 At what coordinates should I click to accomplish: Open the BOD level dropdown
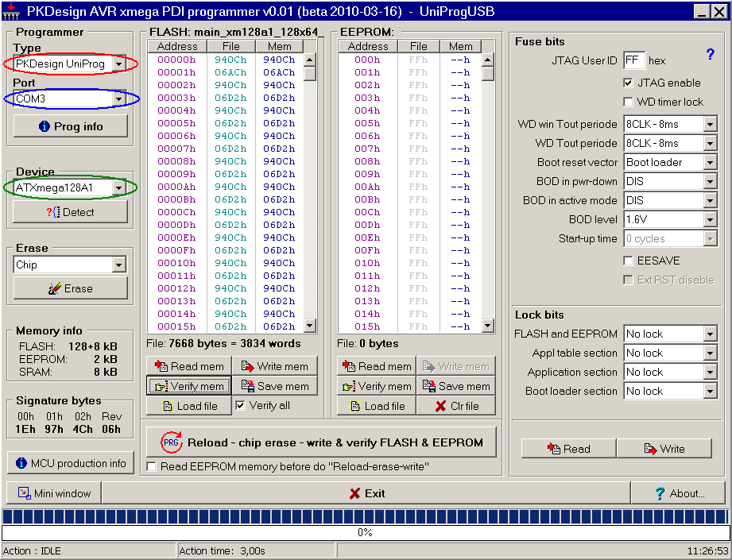pos(710,219)
